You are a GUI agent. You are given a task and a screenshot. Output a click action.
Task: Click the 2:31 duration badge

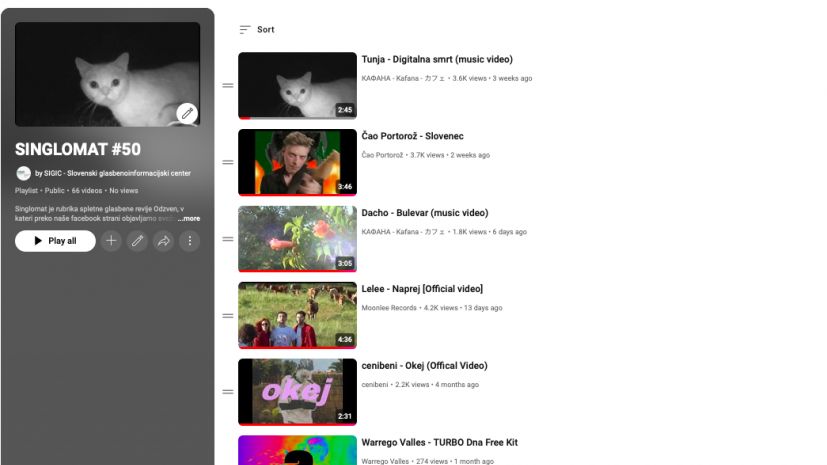coord(345,416)
